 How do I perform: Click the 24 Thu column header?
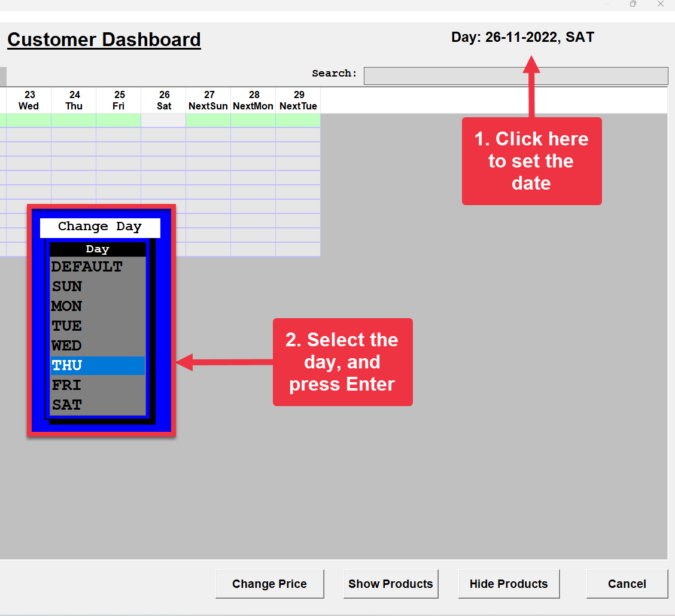(x=74, y=100)
